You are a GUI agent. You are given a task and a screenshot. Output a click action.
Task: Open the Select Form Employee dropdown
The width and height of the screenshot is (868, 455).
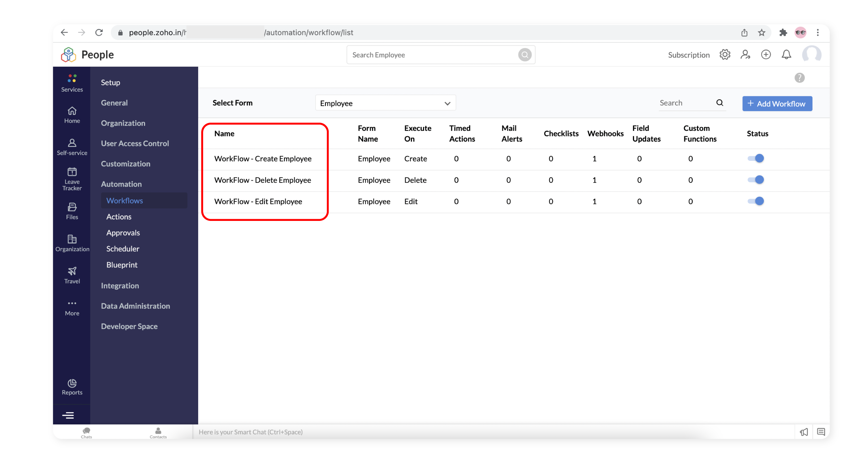(385, 103)
